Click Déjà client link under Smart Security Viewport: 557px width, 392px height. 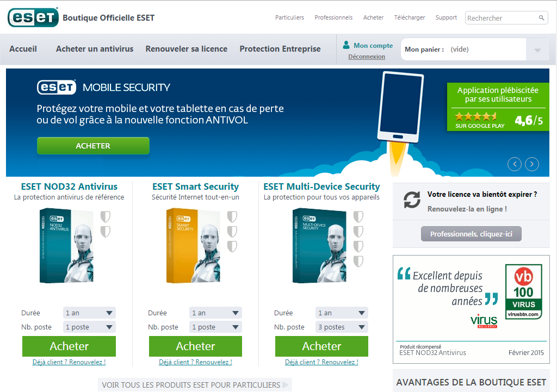195,362
